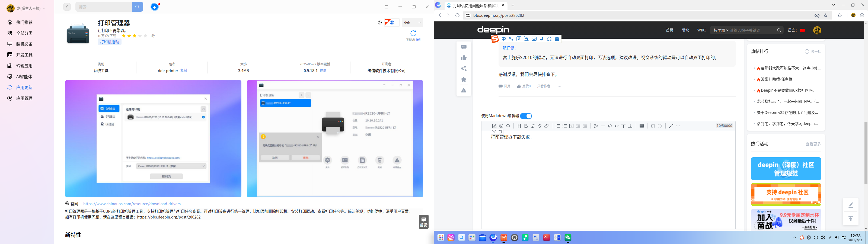Image resolution: width=868 pixels, height=244 pixels.
Task: Click the app store search field
Action: 104,7
